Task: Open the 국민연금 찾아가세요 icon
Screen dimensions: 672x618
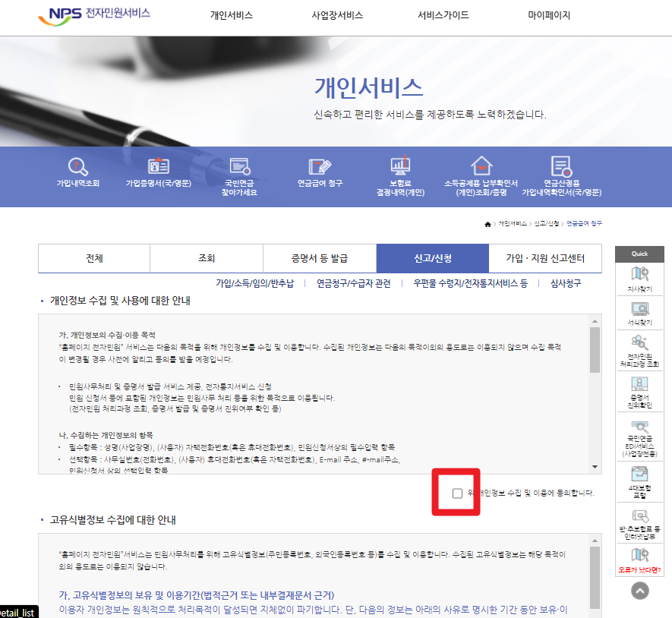Action: [x=240, y=166]
